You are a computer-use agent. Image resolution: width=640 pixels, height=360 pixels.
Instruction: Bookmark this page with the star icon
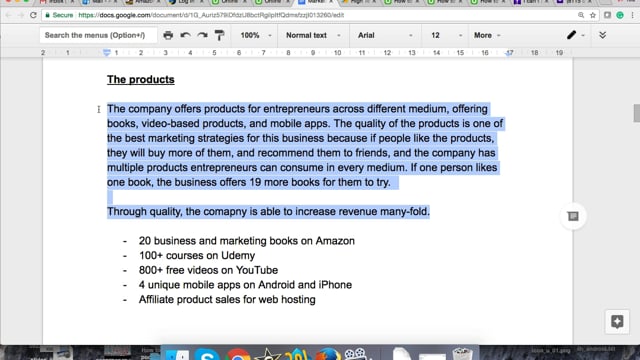point(593,15)
